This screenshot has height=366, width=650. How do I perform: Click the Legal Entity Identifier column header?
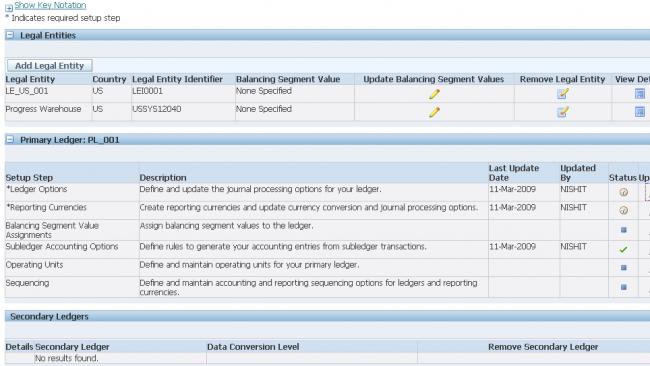[x=177, y=79]
